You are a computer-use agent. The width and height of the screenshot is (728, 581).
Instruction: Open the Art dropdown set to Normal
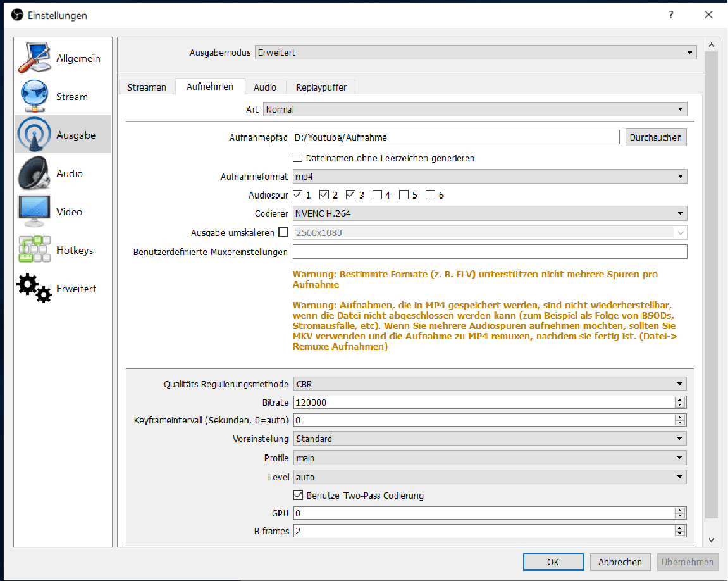tap(475, 109)
